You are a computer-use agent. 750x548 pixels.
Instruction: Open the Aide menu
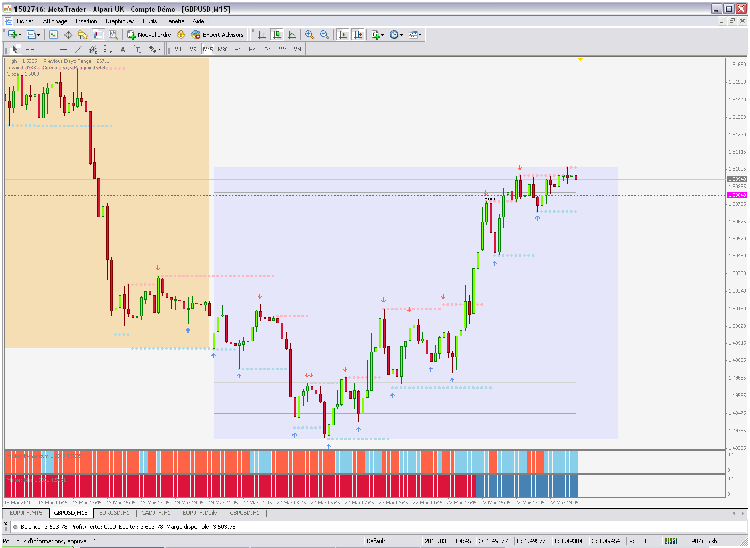(199, 21)
